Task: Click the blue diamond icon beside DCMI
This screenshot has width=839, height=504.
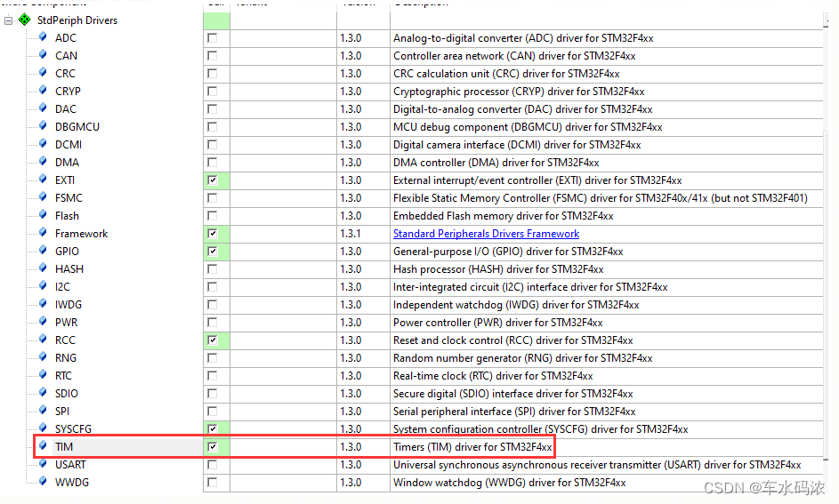Action: click(44, 143)
